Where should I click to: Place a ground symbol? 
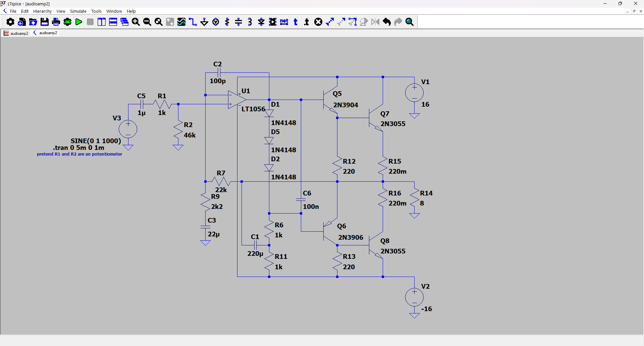(x=204, y=22)
